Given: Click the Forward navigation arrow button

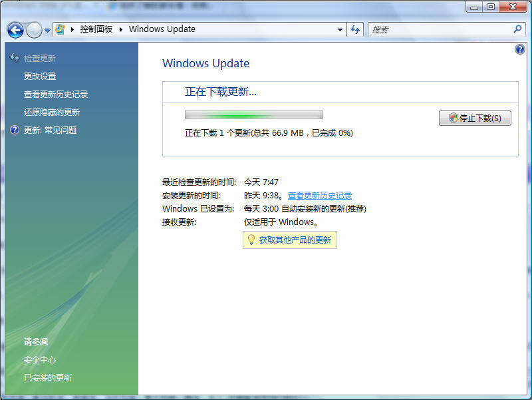Looking at the screenshot, I should pyautogui.click(x=34, y=30).
